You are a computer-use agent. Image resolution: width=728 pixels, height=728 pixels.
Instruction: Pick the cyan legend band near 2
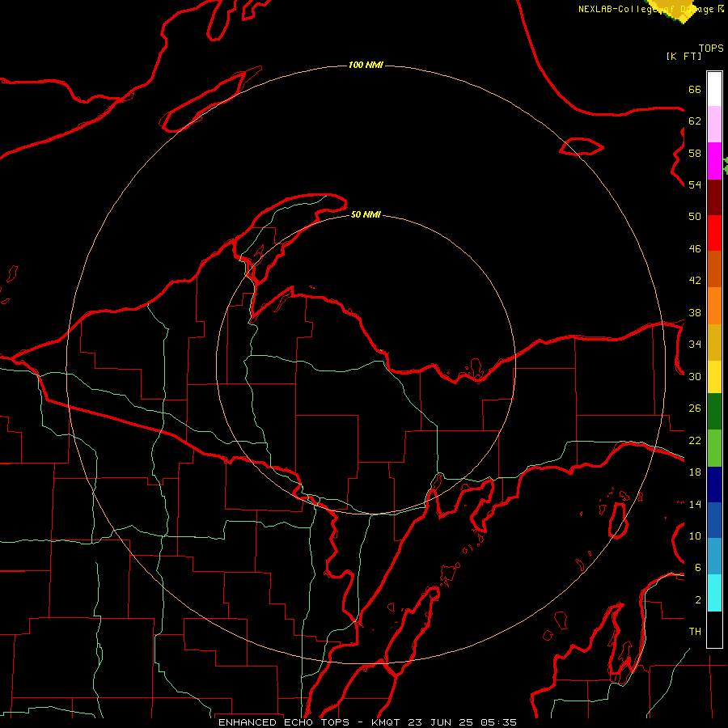[714, 593]
